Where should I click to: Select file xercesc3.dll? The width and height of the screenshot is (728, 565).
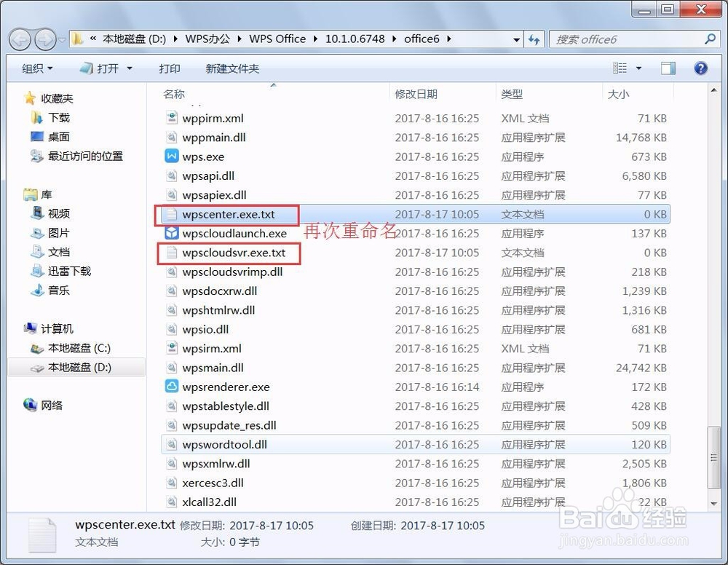pyautogui.click(x=416, y=483)
